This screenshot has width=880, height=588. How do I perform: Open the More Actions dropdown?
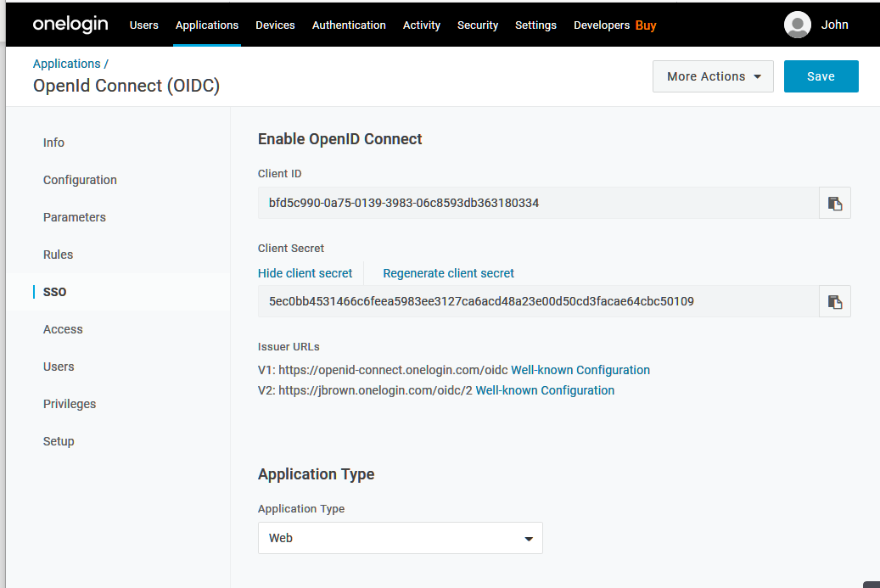pos(712,76)
